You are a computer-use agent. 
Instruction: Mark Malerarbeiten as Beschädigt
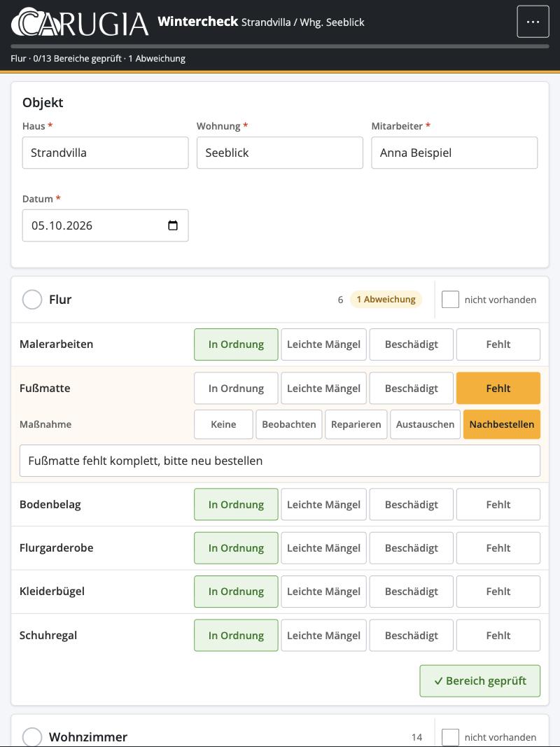point(412,344)
